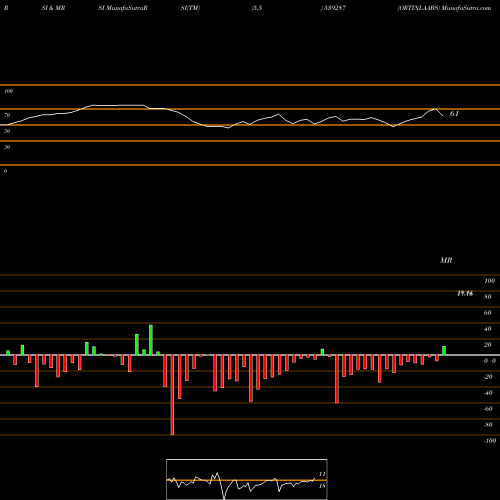Click the MR axis label "-40"
This screenshot has width=500, height=500.
pos(488,393)
